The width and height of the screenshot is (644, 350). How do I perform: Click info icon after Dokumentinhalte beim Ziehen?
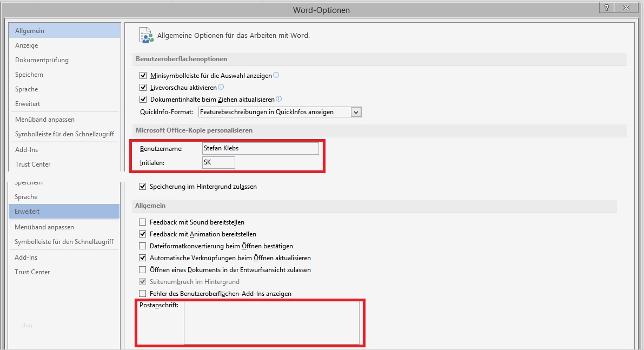pos(279,99)
